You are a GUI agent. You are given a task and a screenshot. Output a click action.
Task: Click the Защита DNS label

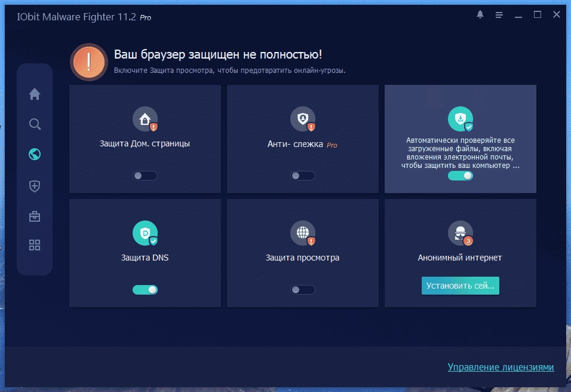(x=145, y=258)
